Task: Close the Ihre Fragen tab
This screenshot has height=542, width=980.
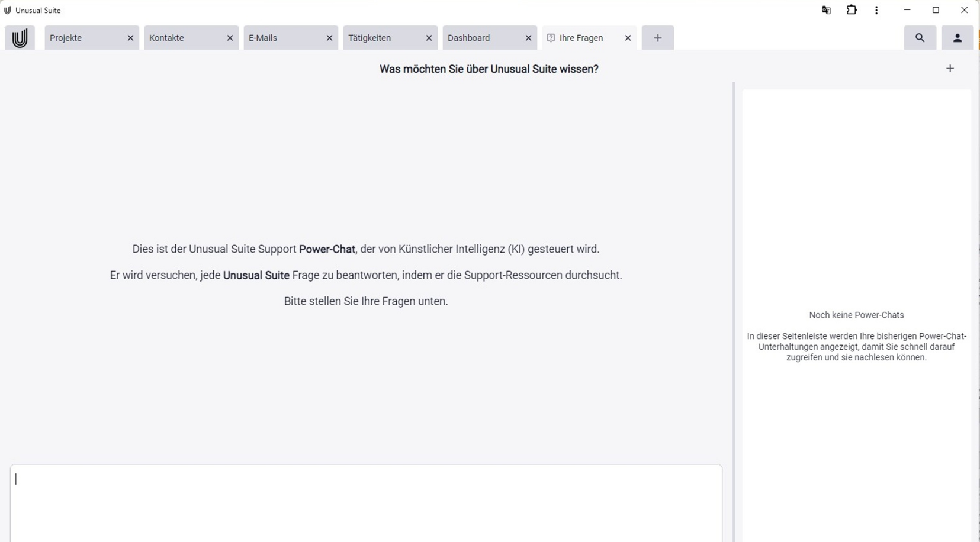Action: click(628, 38)
